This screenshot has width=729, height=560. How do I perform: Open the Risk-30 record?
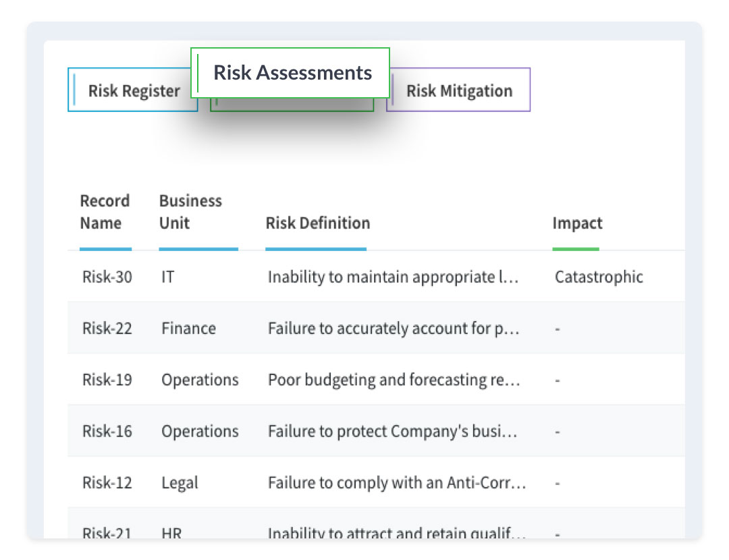(x=107, y=277)
